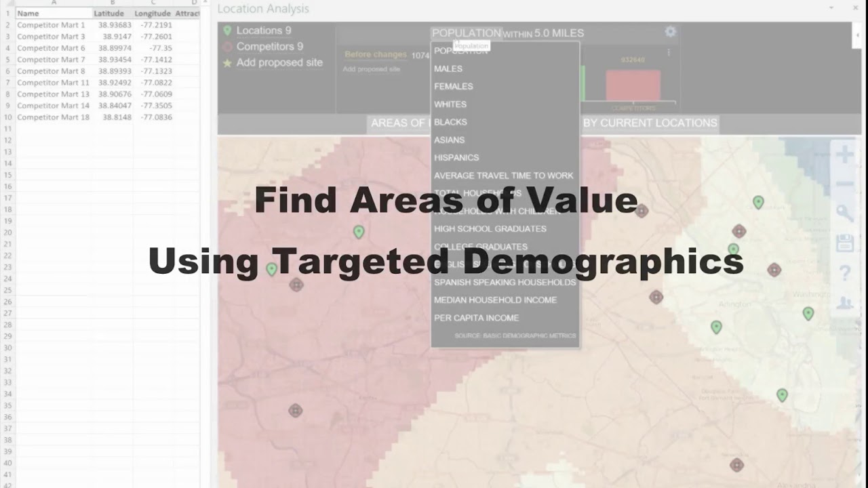Select the competitor marker near Alexandria at bottom
This screenshot has height=488, width=868.
coord(736,465)
